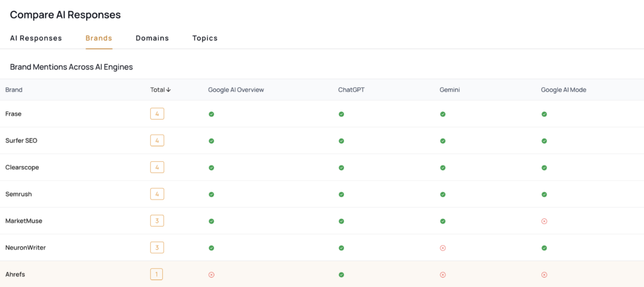This screenshot has width=644, height=287.
Task: Click Semrush check under ChatGPT
Action: (341, 194)
